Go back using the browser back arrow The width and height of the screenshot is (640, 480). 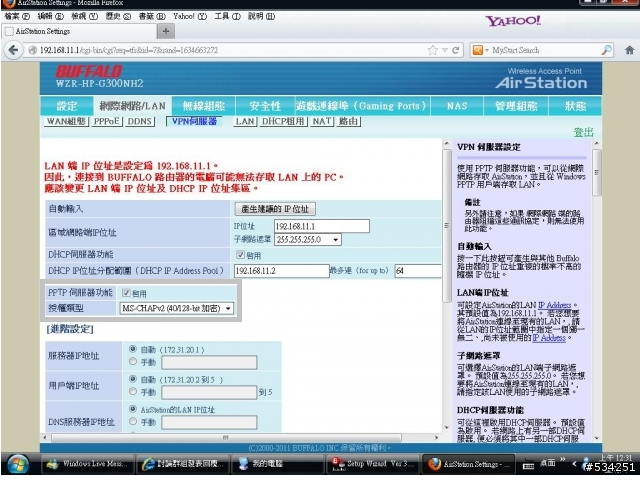pyautogui.click(x=13, y=50)
